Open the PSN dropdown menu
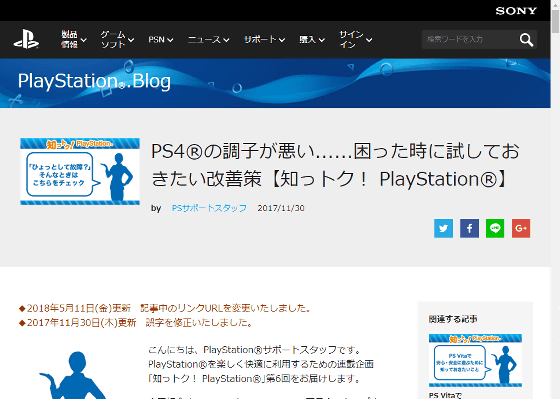Screen dimensions: 560x399 161,40
